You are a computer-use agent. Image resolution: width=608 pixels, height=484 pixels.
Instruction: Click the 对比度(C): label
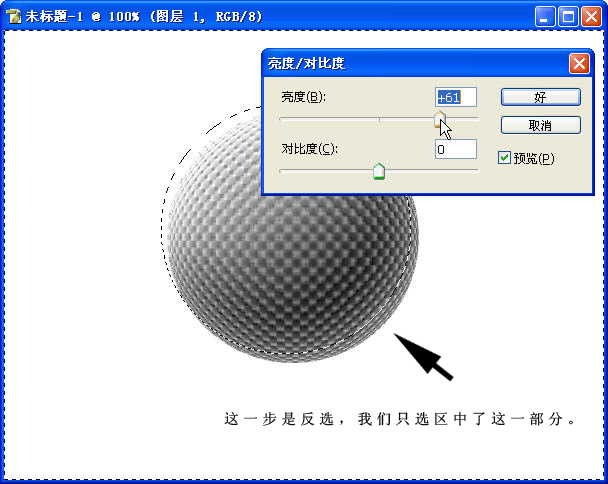(309, 149)
